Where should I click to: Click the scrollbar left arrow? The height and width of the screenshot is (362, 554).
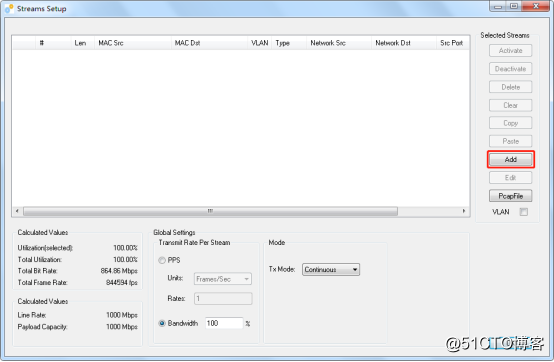pyautogui.click(x=17, y=211)
